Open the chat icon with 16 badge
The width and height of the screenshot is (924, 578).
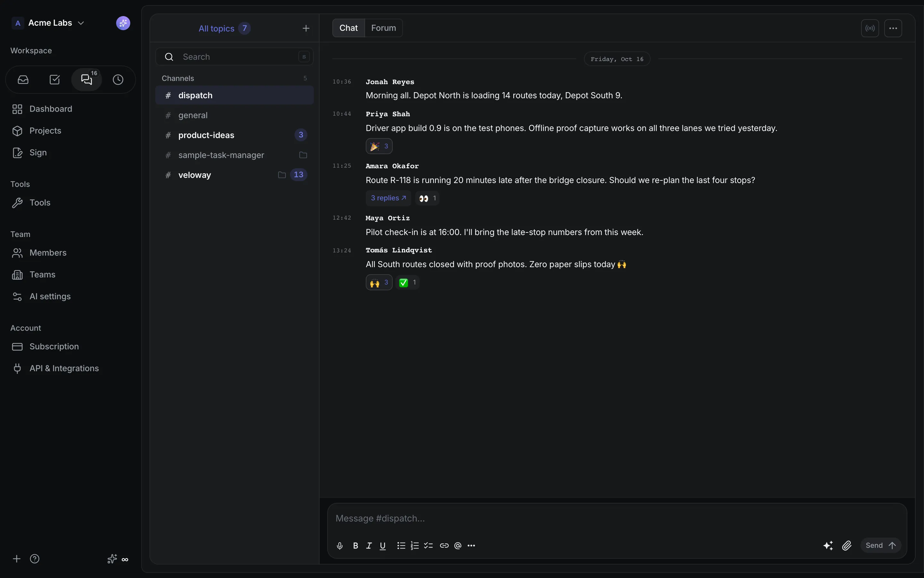(x=87, y=80)
